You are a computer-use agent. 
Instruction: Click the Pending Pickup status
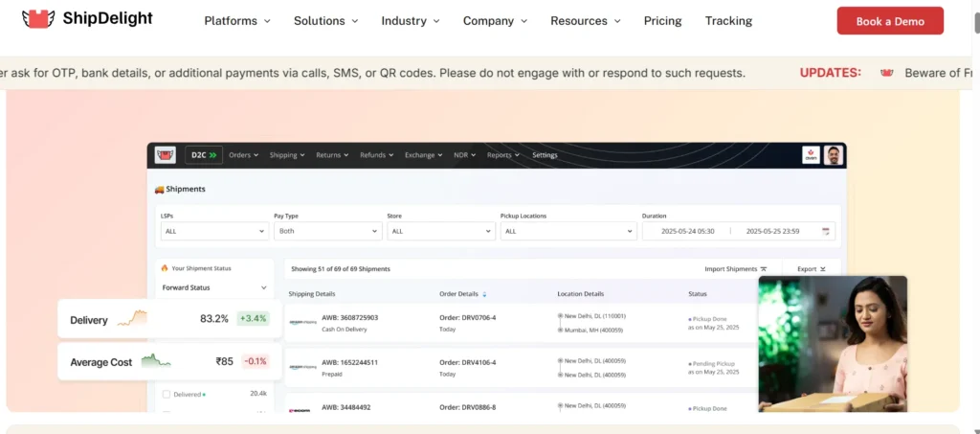coord(713,363)
